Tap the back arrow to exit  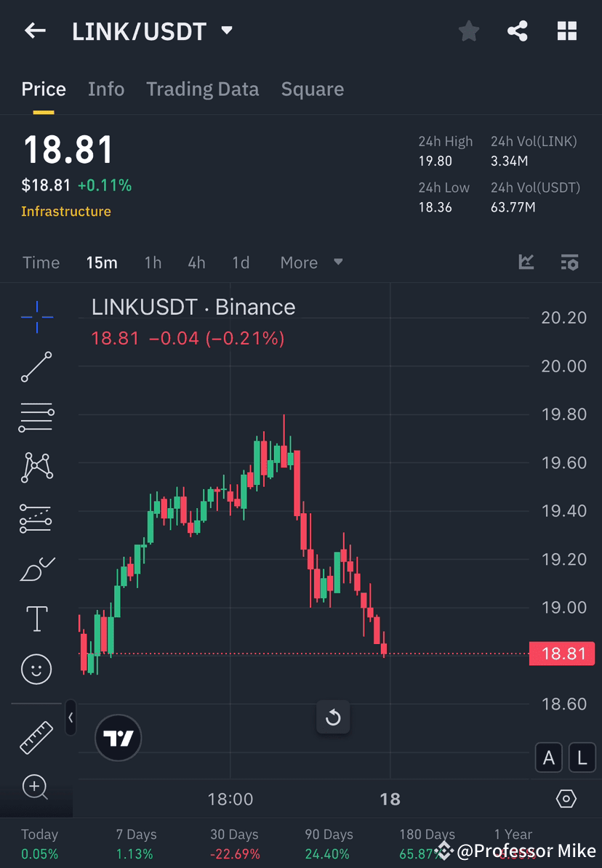[x=36, y=31]
